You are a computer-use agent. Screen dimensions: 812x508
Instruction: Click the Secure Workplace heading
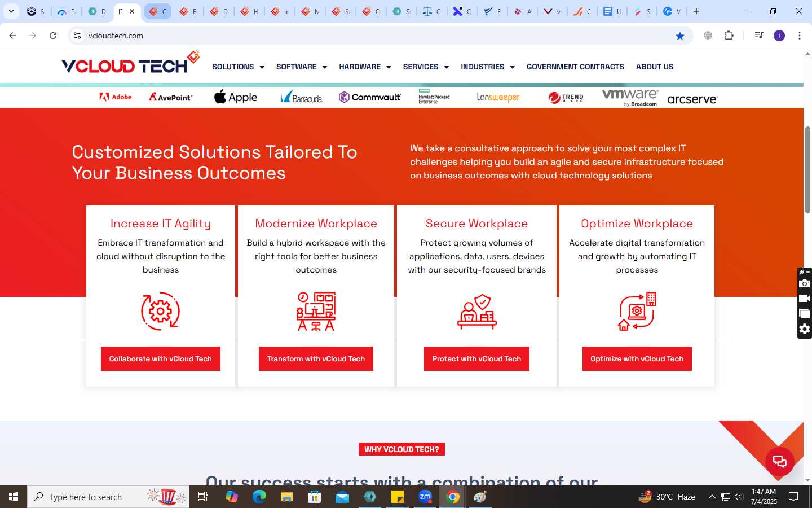coord(477,224)
